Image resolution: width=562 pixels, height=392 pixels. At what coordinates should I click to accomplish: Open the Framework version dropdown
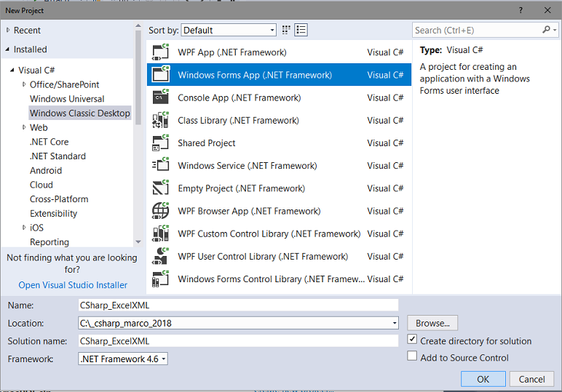pyautogui.click(x=123, y=359)
